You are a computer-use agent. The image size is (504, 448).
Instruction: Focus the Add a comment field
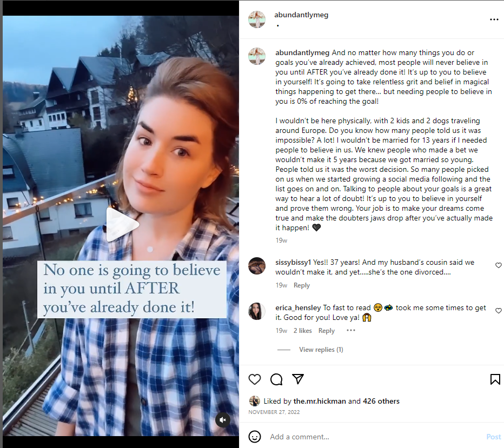[375, 437]
